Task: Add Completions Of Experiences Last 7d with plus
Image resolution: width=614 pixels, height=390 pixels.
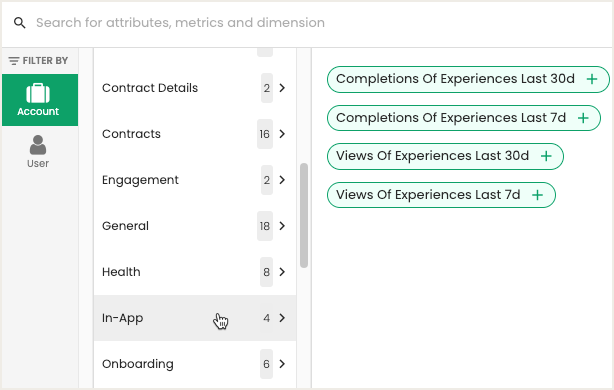Action: point(583,118)
